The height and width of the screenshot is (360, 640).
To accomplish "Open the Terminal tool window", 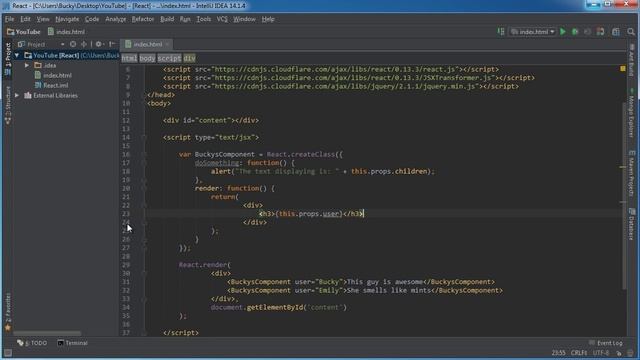I will (72, 343).
